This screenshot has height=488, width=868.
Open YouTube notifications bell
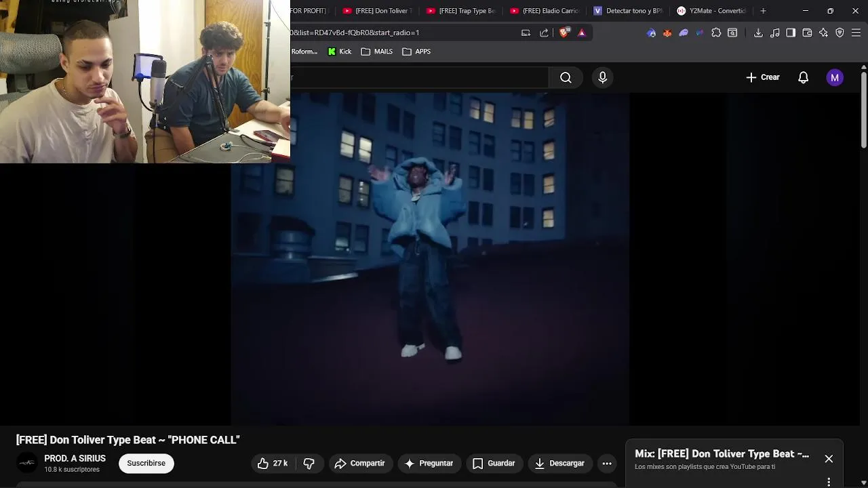click(x=803, y=77)
